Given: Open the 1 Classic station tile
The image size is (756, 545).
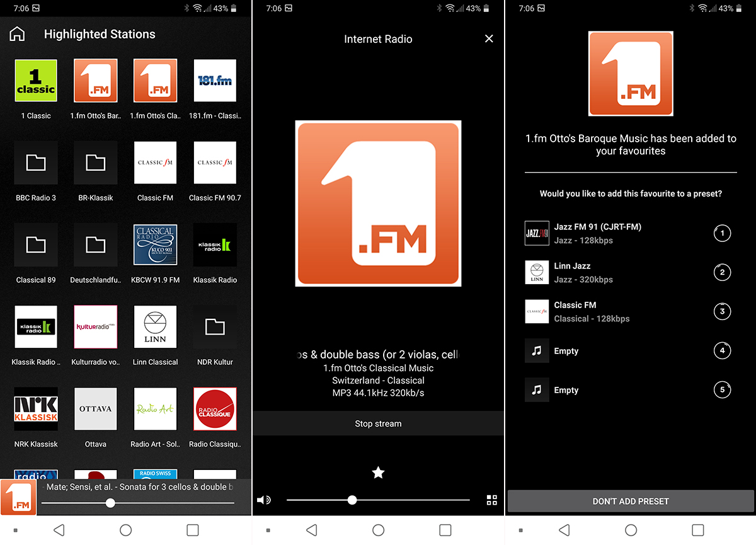Looking at the screenshot, I should coord(36,81).
